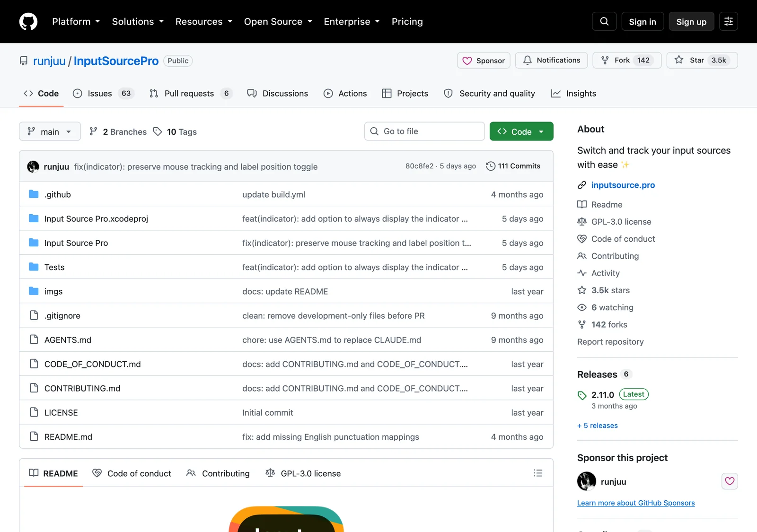Image resolution: width=757 pixels, height=532 pixels.
Task: Expand the Open Source menu
Action: pos(278,22)
